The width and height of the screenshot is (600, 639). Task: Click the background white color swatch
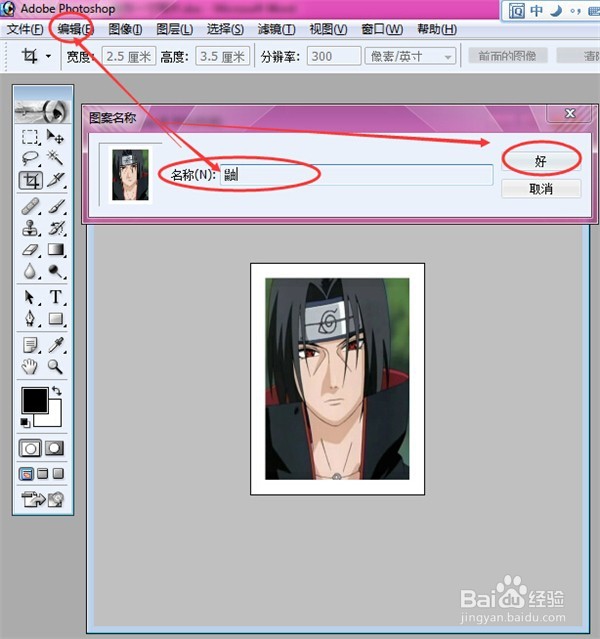(53, 418)
